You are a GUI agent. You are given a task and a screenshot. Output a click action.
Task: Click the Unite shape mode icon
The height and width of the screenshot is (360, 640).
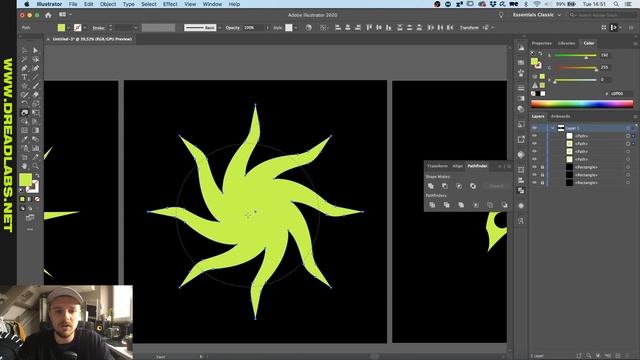point(431,186)
